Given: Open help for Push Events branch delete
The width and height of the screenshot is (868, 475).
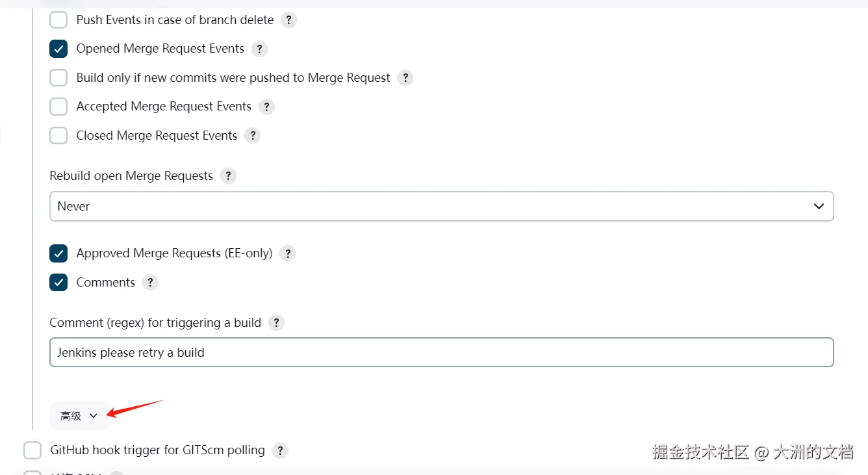Looking at the screenshot, I should coord(288,20).
